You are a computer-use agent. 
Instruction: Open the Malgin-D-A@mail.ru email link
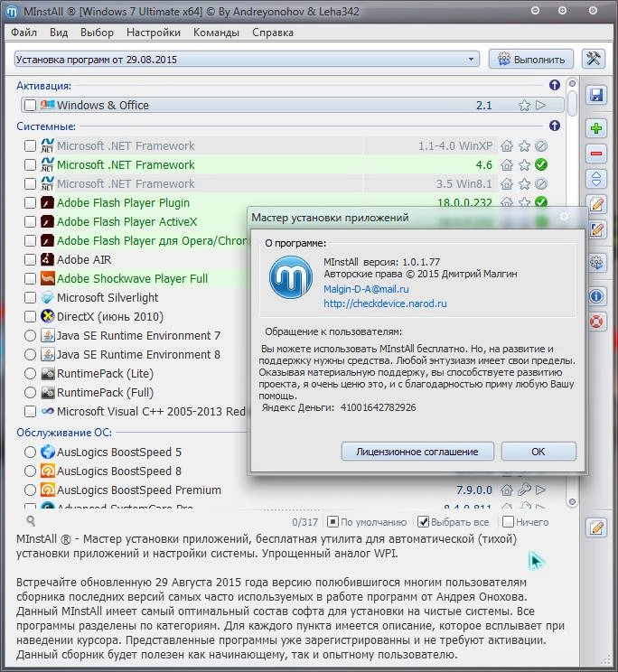pyautogui.click(x=366, y=289)
